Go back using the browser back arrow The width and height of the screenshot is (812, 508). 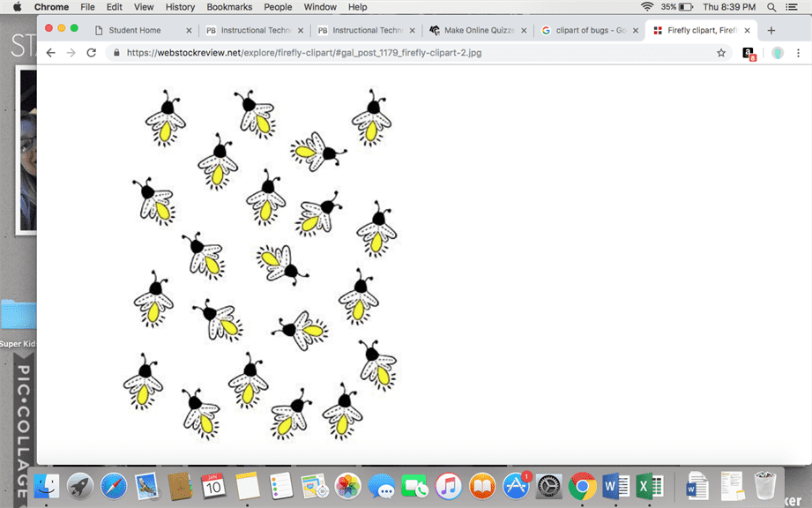51,53
